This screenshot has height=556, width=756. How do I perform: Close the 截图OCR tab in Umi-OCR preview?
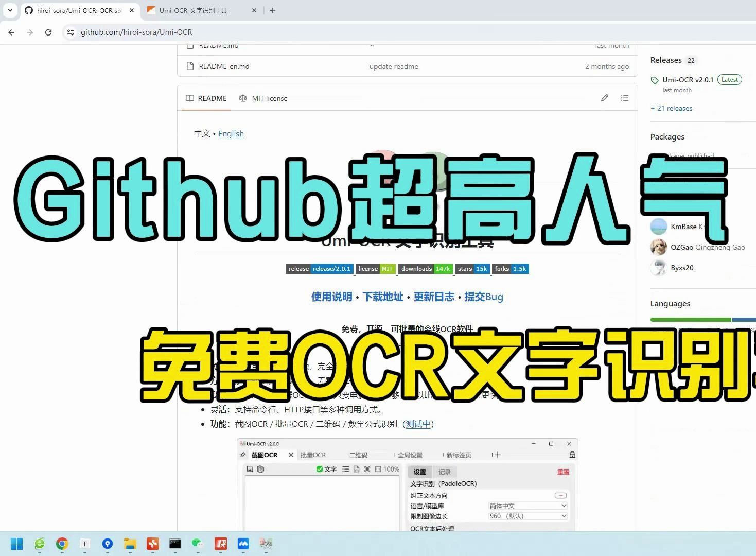coord(291,455)
